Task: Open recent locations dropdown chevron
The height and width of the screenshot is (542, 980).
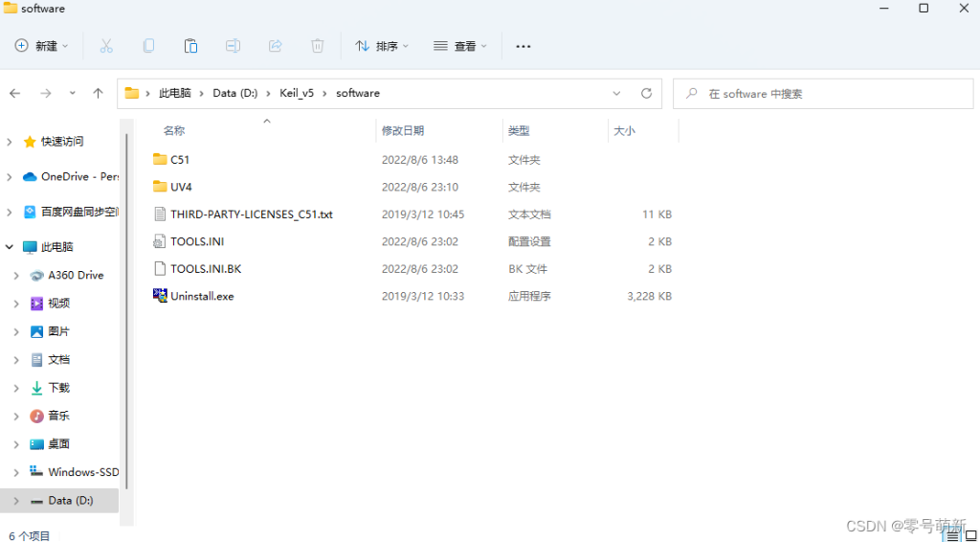Action: click(73, 93)
